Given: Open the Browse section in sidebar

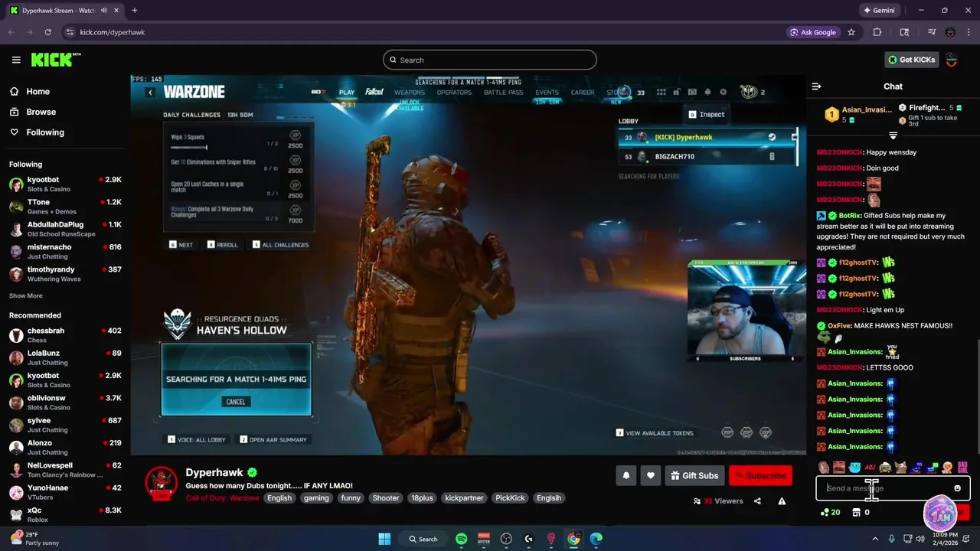Looking at the screenshot, I should point(33,112).
